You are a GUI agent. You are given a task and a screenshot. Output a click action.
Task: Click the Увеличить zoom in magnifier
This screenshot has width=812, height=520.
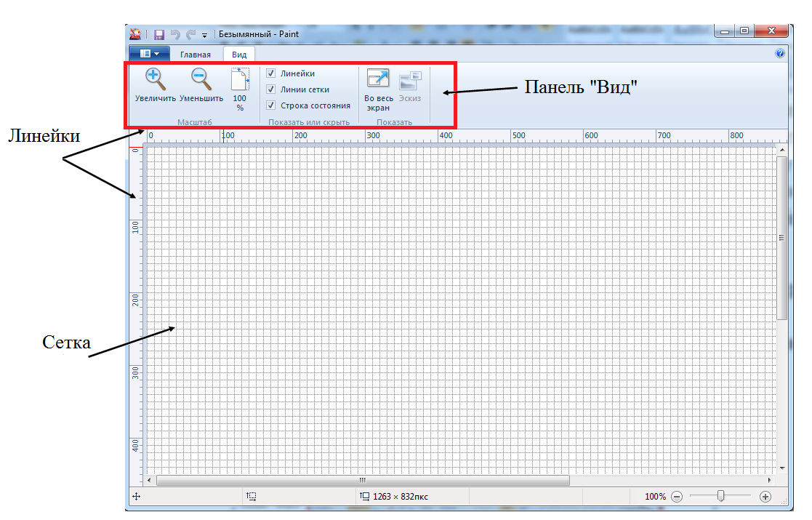click(155, 79)
